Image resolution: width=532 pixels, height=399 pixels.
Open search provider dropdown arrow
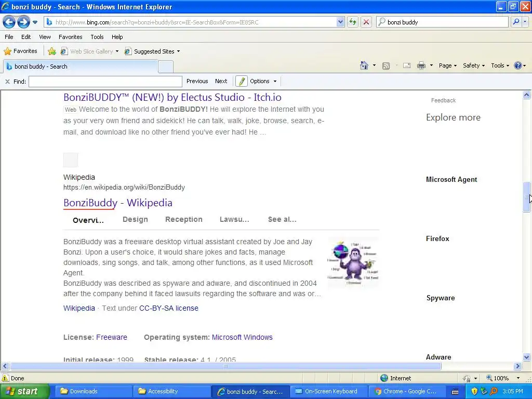point(525,22)
